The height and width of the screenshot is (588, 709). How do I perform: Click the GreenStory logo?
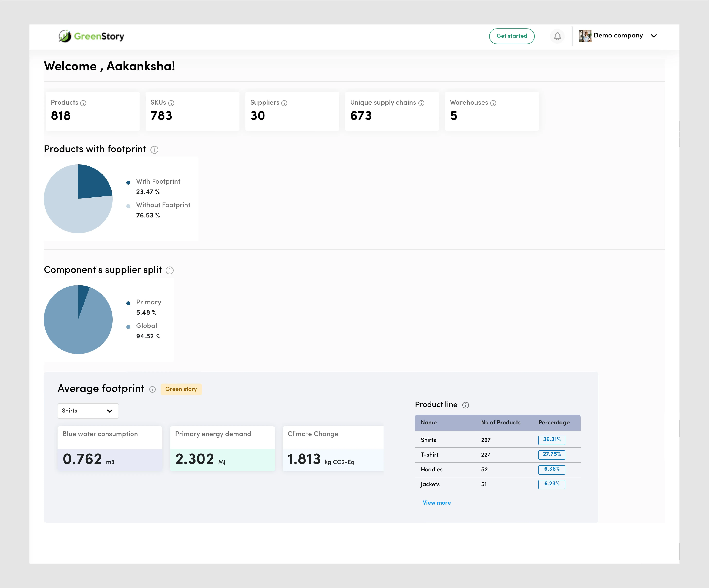[91, 36]
